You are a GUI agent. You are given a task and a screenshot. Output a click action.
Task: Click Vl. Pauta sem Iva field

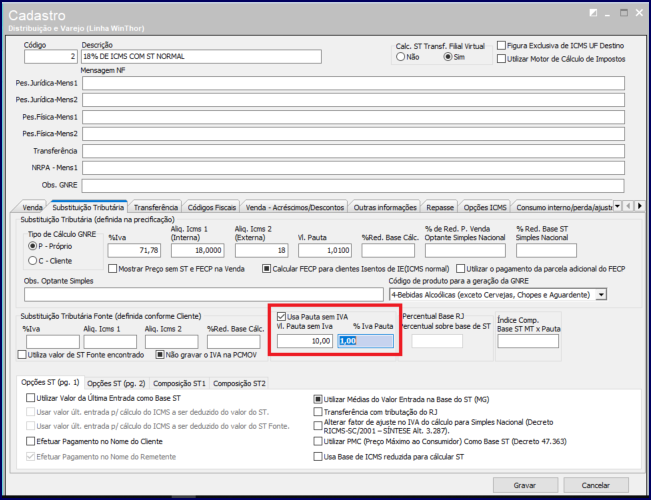coord(305,341)
